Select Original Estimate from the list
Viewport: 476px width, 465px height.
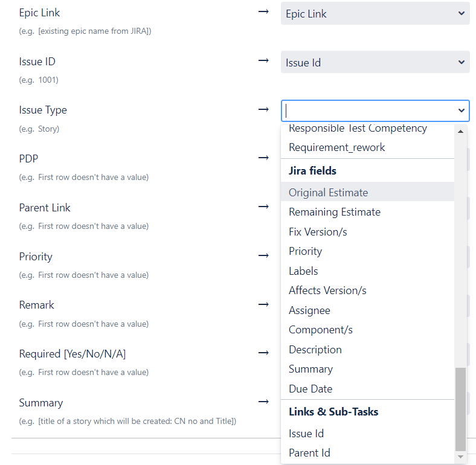click(367, 192)
